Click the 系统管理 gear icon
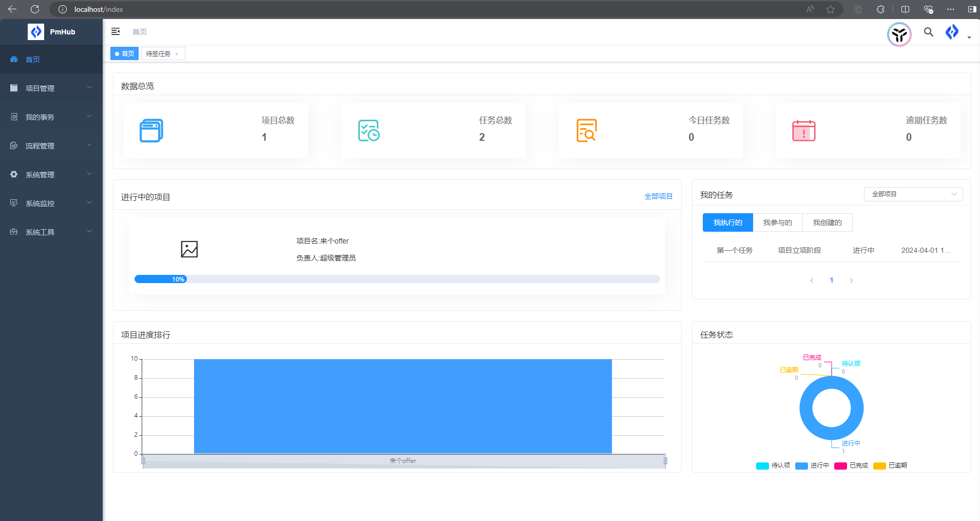The image size is (980, 521). [x=14, y=174]
